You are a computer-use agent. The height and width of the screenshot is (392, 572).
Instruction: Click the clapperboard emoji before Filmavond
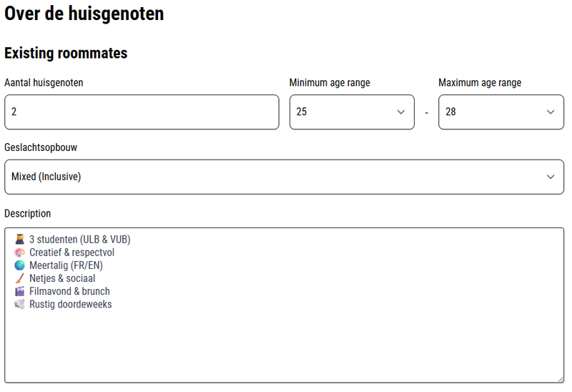point(20,291)
